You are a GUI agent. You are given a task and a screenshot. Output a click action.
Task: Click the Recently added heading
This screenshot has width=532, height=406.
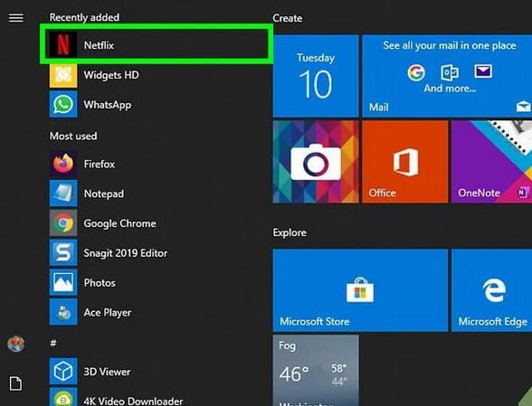(84, 17)
